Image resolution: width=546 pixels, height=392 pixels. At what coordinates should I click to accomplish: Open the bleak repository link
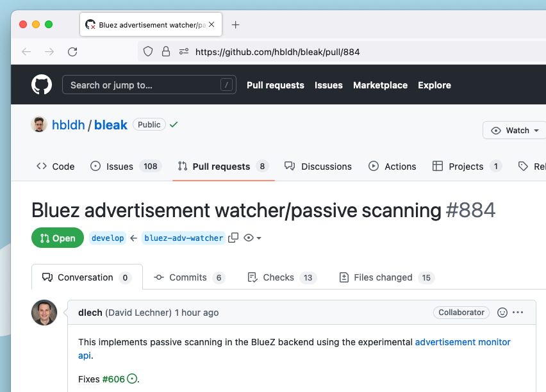111,125
